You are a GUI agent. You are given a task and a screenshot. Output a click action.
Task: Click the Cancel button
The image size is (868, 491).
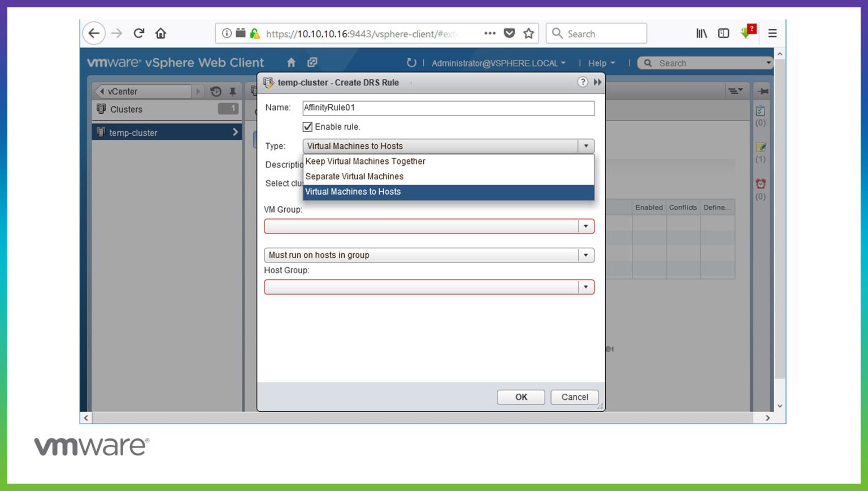(574, 397)
